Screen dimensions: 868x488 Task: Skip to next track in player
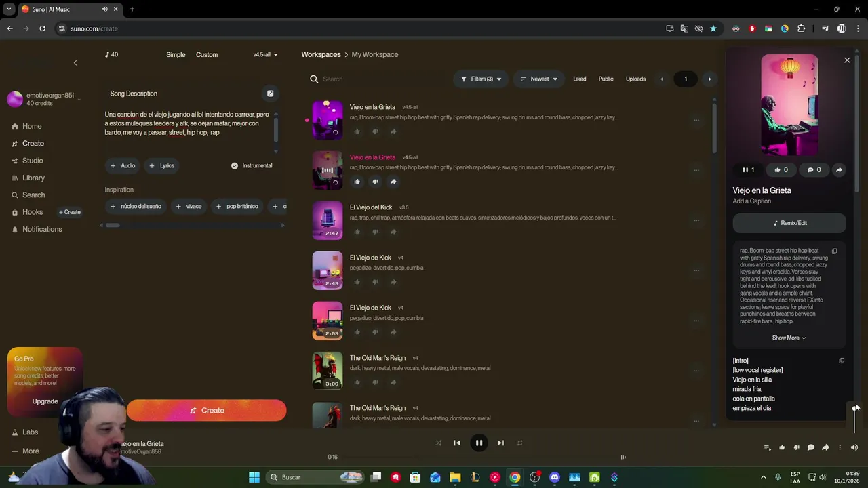(x=500, y=443)
